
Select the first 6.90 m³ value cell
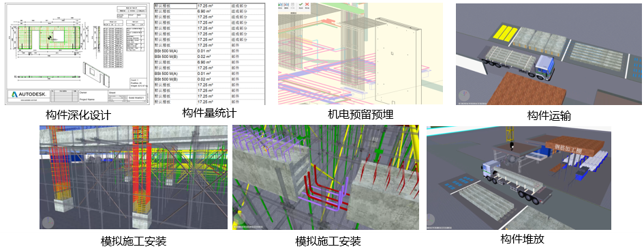click(213, 12)
